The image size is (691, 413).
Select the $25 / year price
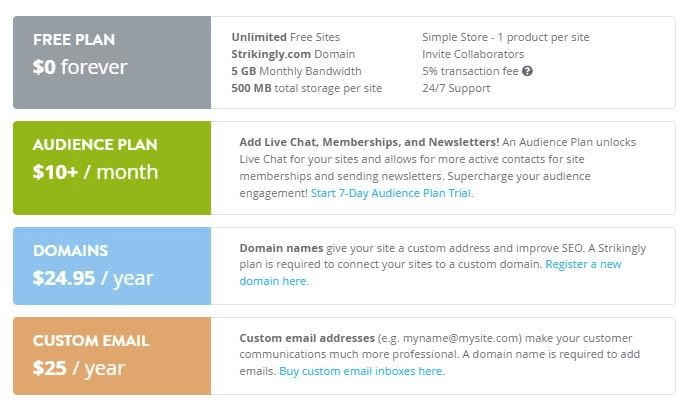(x=79, y=367)
